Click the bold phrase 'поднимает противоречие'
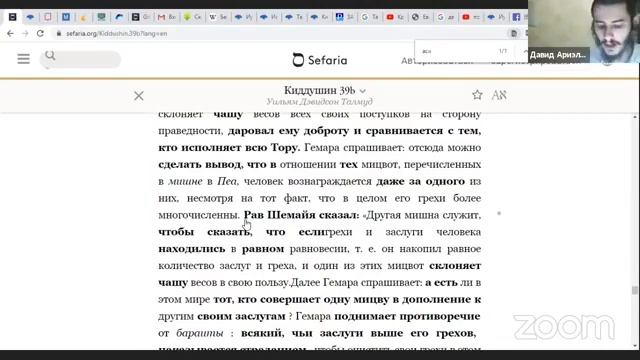This screenshot has height=360, width=640. tap(407, 316)
